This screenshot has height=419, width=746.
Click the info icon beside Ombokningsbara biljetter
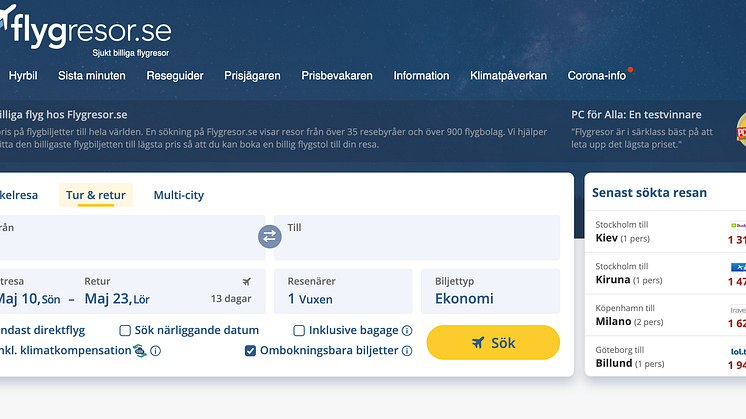tap(407, 351)
